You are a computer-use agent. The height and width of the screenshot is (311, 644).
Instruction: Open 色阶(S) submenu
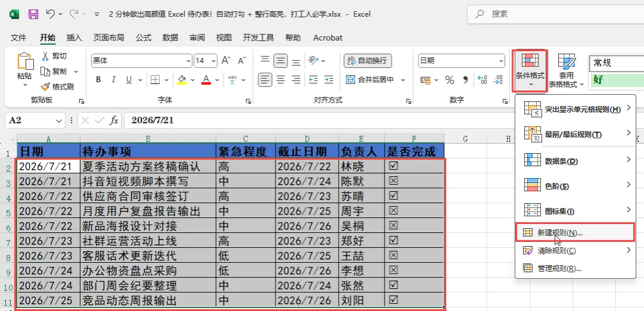(575, 186)
